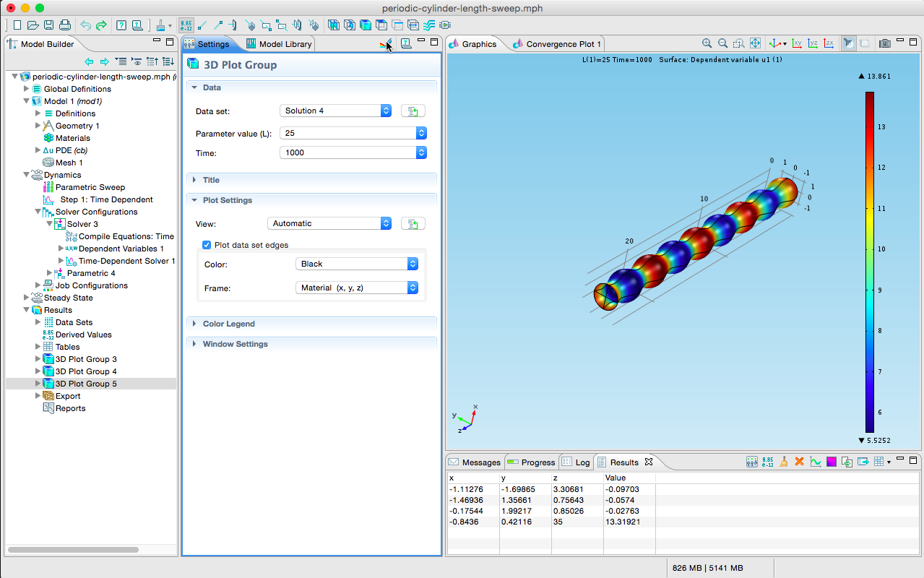The width and height of the screenshot is (924, 578).
Task: Zoom in on Graphics view
Action: [x=707, y=43]
